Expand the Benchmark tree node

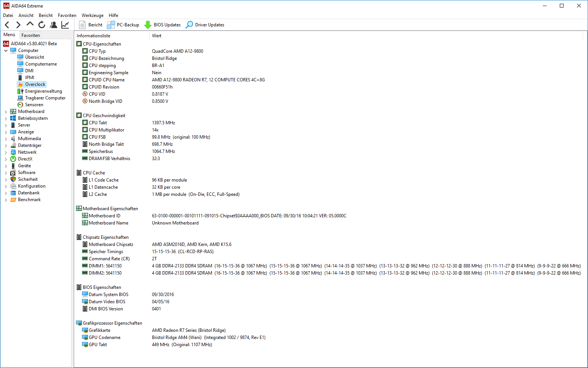coord(6,200)
